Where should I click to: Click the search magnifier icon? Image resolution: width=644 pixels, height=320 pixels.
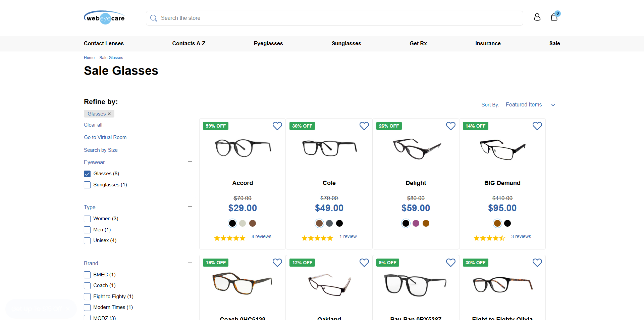[x=154, y=18]
